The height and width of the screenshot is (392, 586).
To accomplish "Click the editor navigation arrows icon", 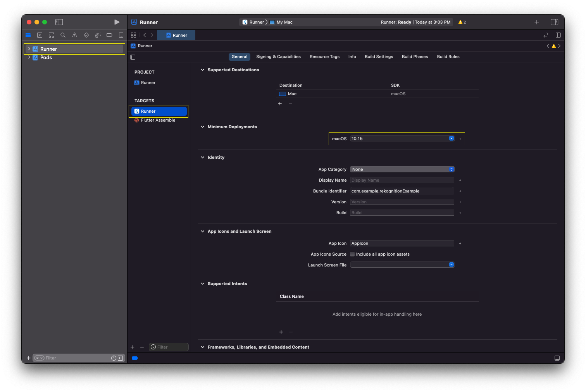I will (546, 35).
